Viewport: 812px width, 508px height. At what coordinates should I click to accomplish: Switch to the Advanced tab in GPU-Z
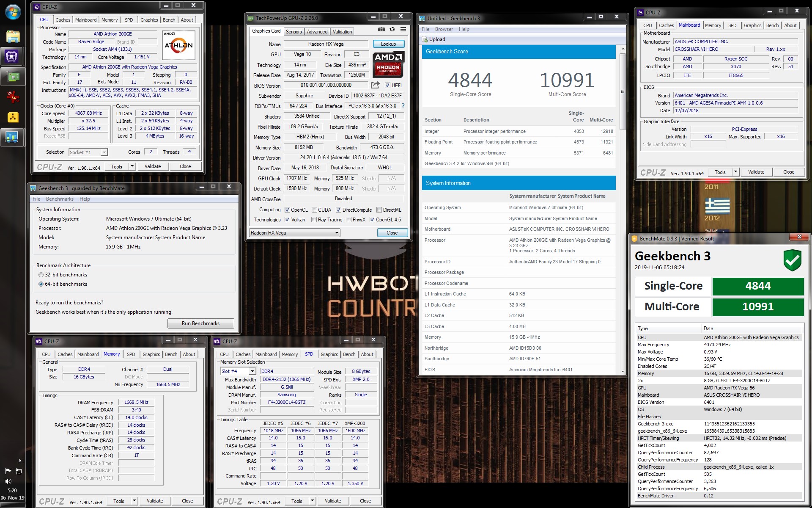click(x=317, y=32)
